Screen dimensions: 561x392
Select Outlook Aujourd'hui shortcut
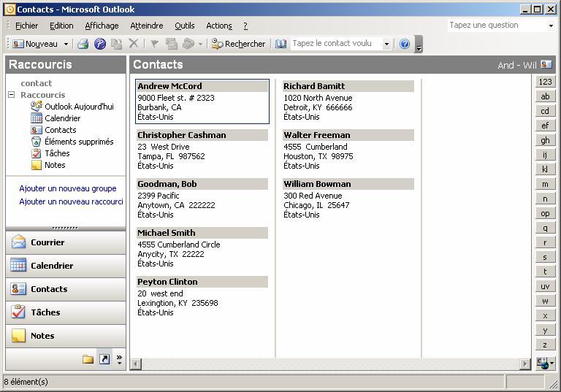pos(72,107)
